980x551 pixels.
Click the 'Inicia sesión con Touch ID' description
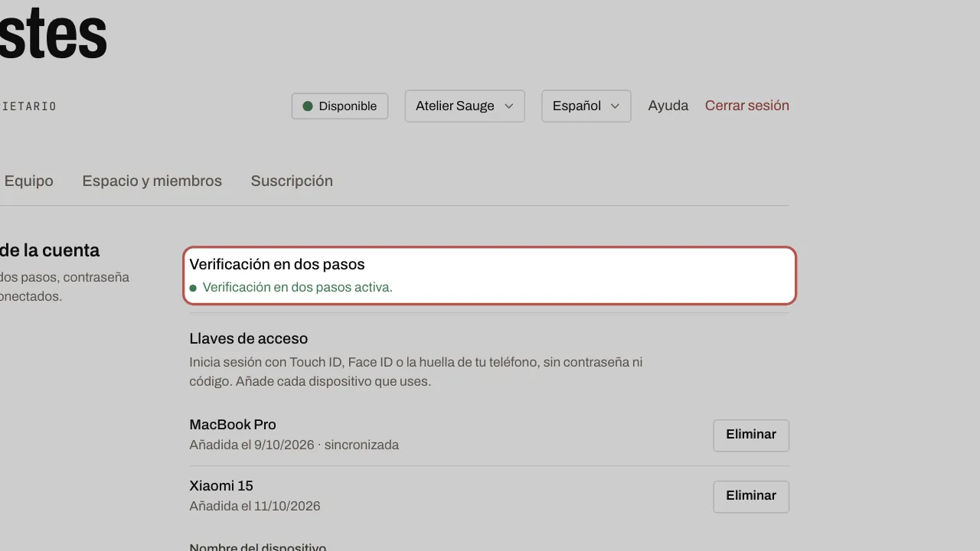[416, 372]
